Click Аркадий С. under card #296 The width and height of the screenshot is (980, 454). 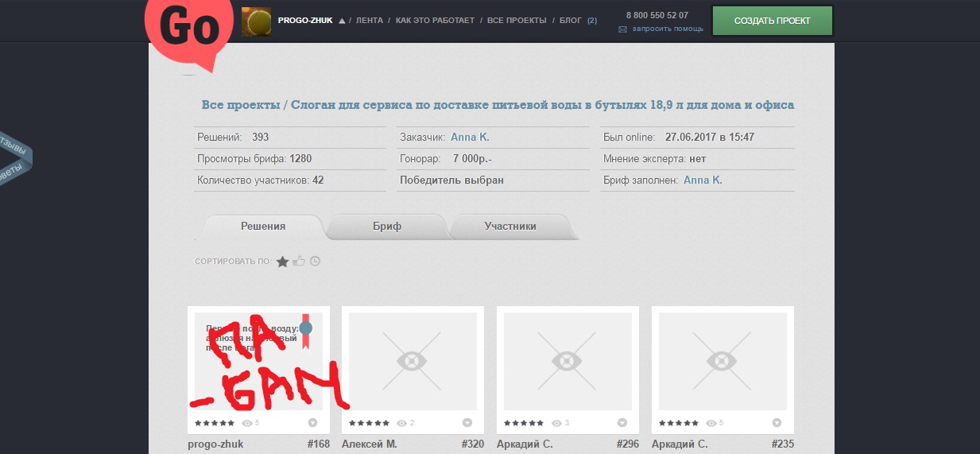point(525,444)
